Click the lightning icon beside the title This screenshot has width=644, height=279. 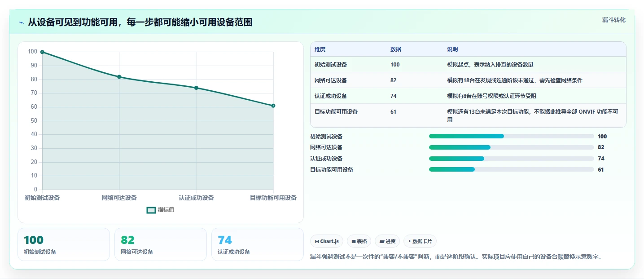coord(22,22)
